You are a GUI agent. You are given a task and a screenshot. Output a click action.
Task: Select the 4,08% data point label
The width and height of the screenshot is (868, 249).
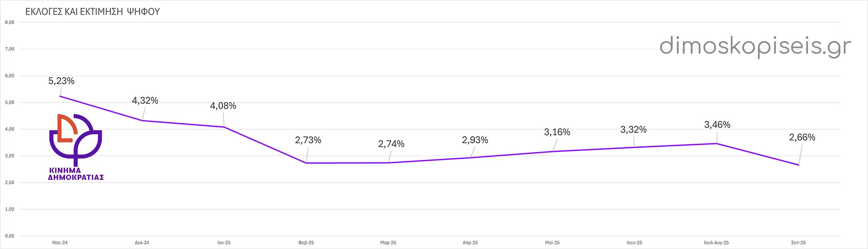(223, 106)
